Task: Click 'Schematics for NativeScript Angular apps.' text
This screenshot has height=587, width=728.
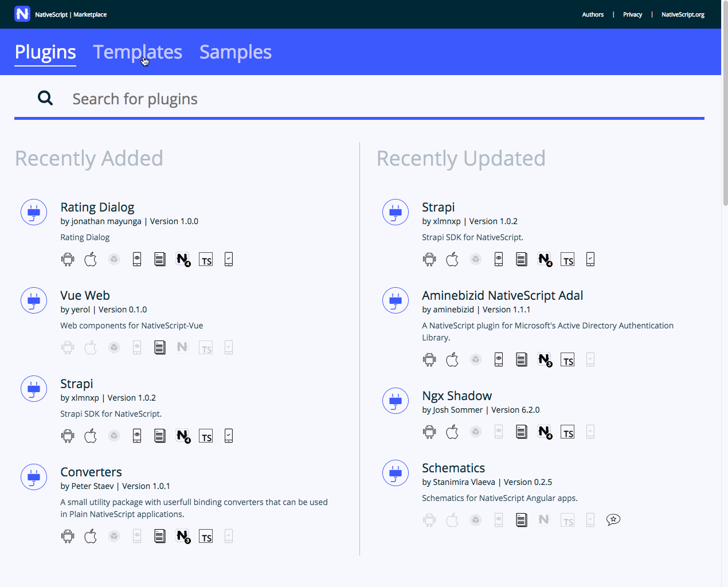Action: [x=500, y=498]
